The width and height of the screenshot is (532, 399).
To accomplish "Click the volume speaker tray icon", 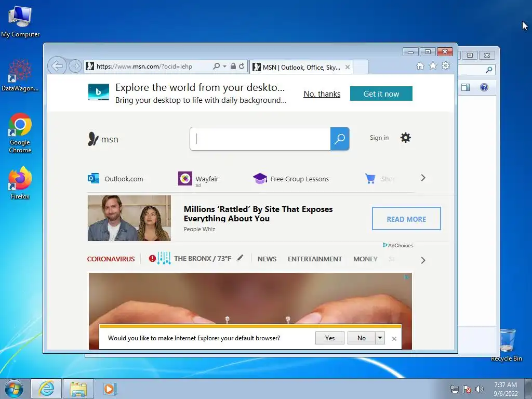I will pos(479,389).
